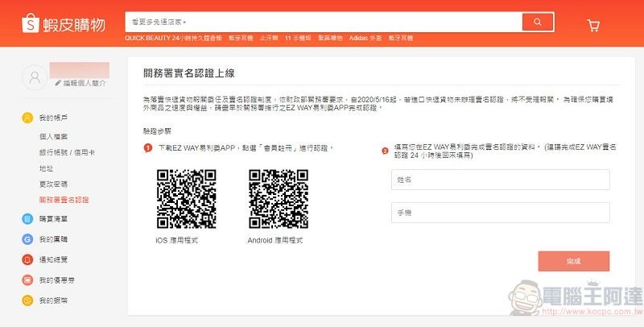Click the 姓名 name input field
The height and width of the screenshot is (327, 644).
coord(500,180)
